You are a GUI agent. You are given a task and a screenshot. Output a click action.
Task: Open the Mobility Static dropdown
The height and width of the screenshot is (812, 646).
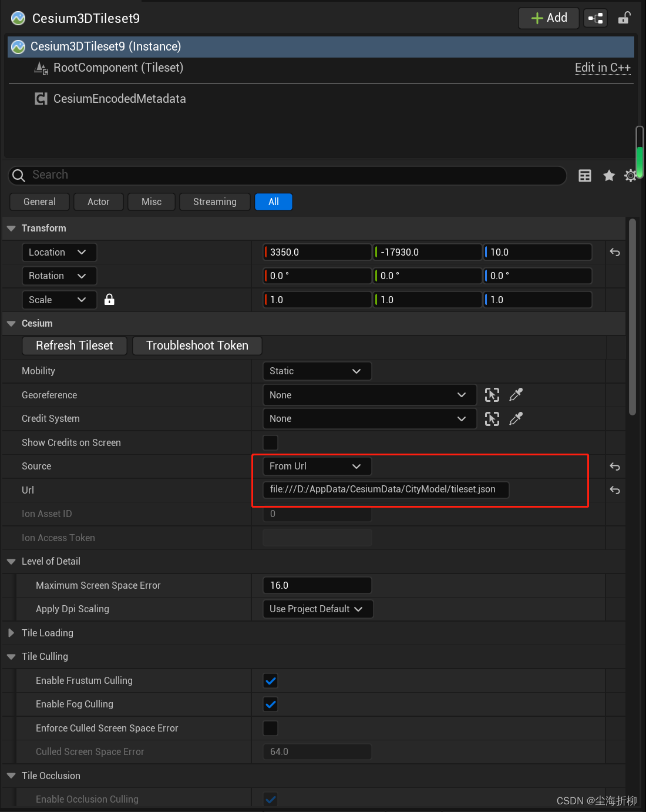point(317,371)
